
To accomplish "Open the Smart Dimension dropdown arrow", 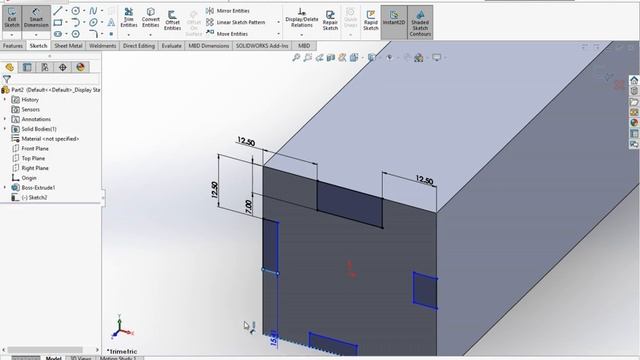I will click(36, 35).
